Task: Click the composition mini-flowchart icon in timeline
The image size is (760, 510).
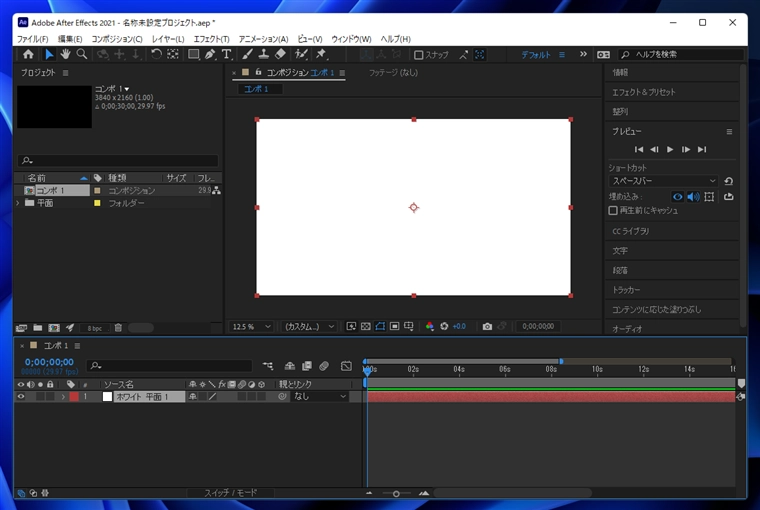Action: [268, 366]
